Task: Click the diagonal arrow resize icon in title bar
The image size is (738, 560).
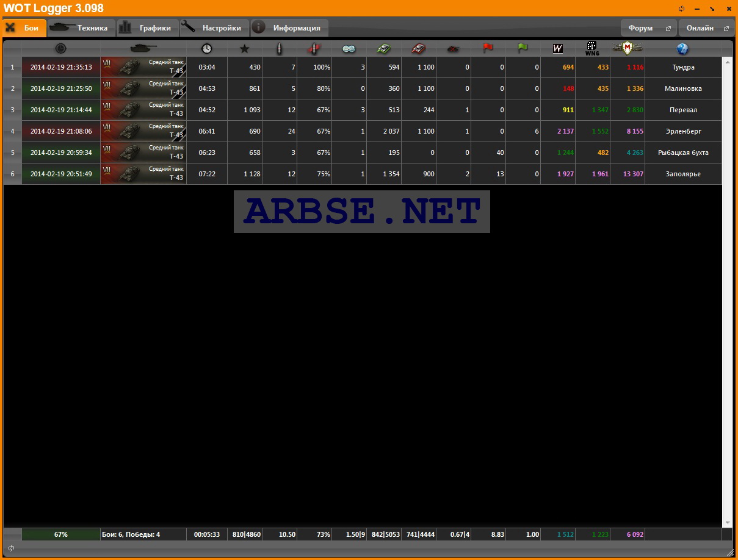Action: [x=712, y=9]
